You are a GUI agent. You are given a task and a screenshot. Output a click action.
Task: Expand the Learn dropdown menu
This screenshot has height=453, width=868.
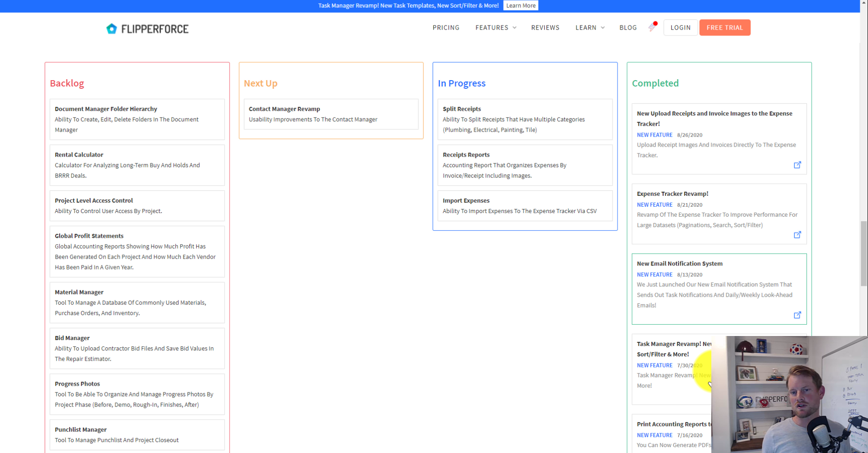pos(590,27)
